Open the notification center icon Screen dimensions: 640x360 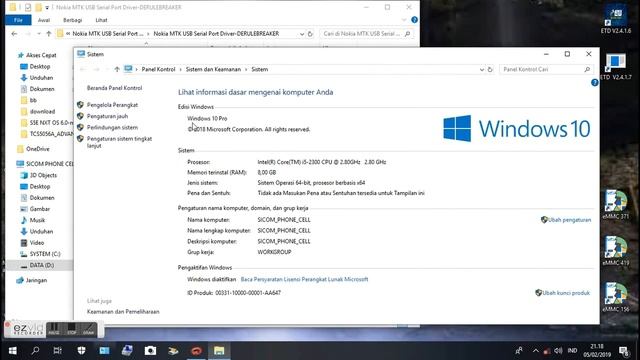[624, 351]
